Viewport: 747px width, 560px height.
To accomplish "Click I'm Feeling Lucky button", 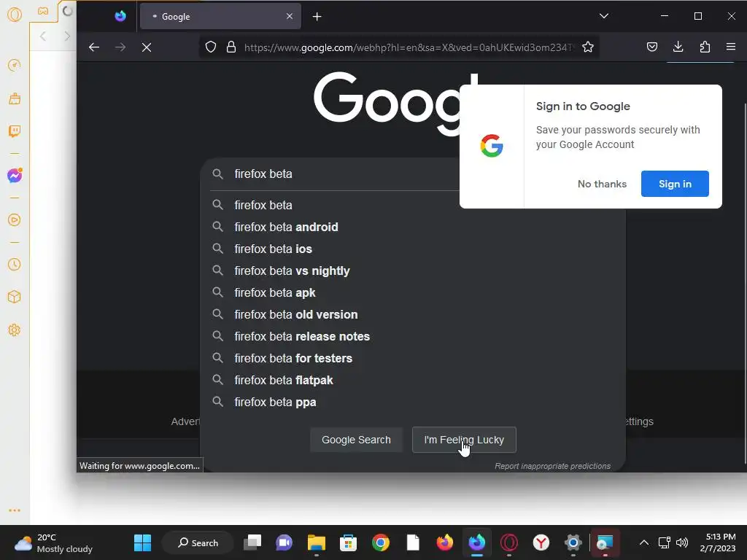I will tap(464, 440).
